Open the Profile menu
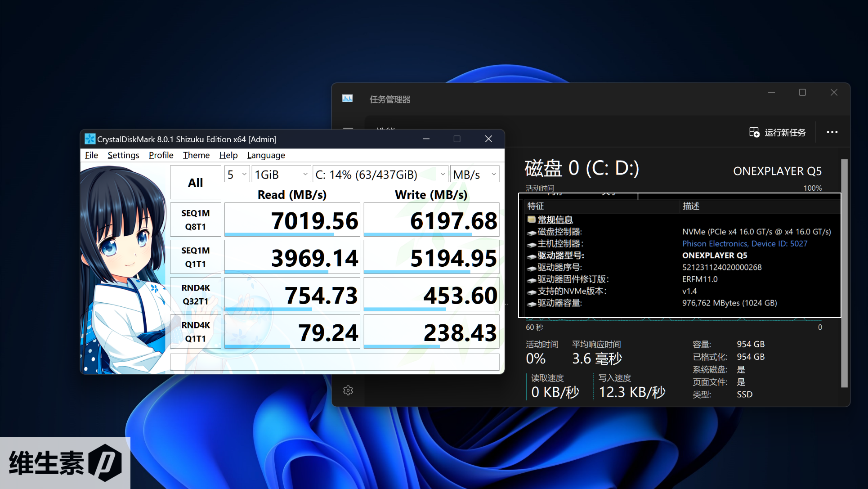The image size is (868, 489). coord(161,155)
